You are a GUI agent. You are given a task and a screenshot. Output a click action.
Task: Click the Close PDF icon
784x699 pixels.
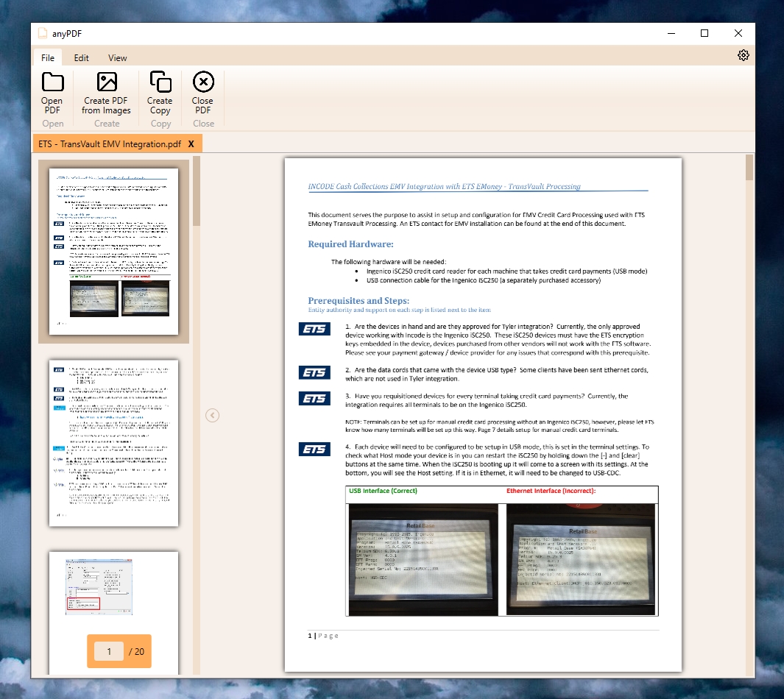203,82
